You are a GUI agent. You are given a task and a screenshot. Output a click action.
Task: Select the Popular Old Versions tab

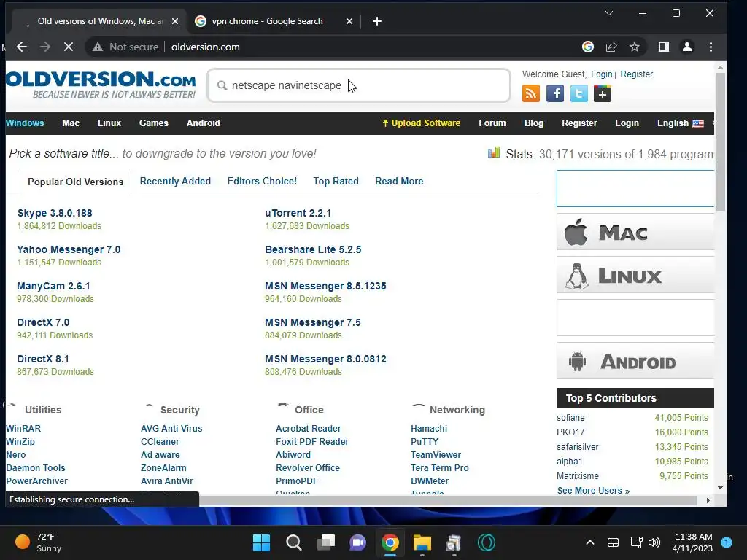75,182
